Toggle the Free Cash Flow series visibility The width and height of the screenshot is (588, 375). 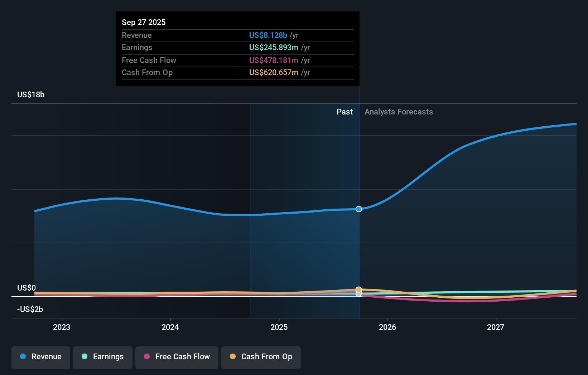[177, 357]
